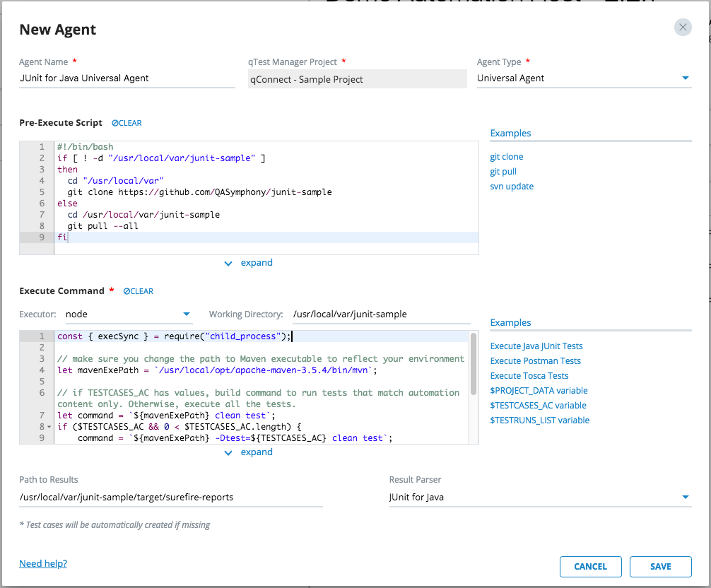This screenshot has height=588, width=711.
Task: Click line number 9 in pre-execute gutter
Action: [x=42, y=237]
